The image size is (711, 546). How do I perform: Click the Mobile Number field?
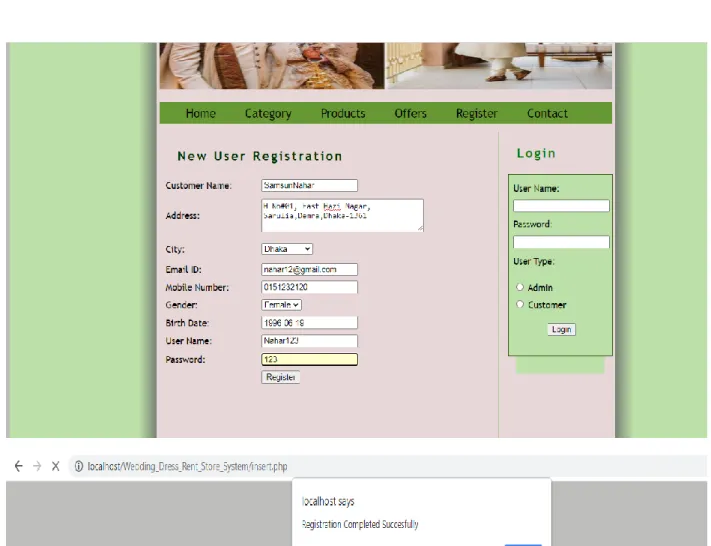(309, 287)
